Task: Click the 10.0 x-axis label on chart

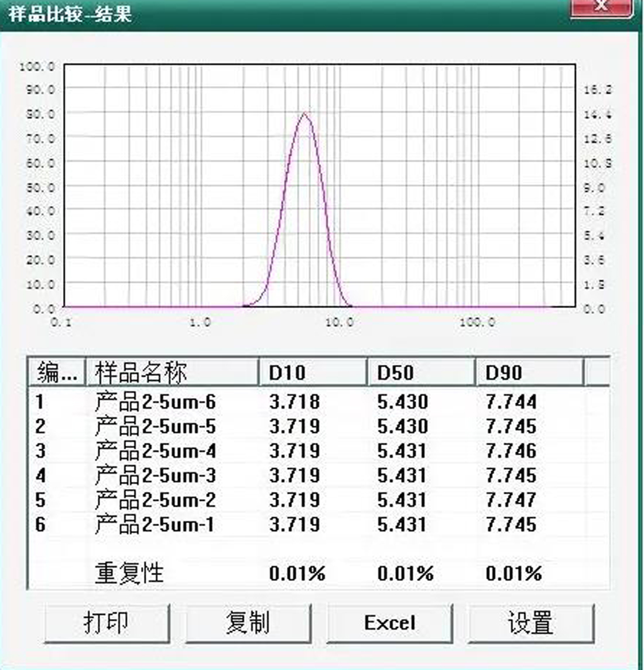Action: coord(340,322)
